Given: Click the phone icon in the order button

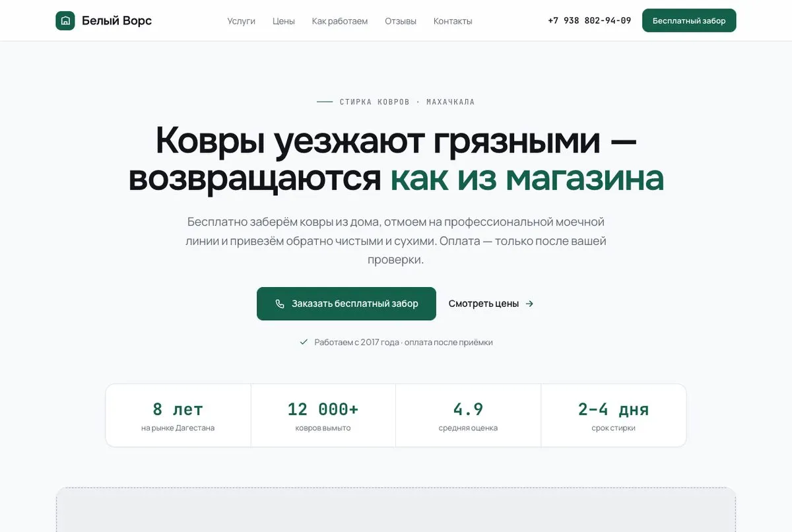Looking at the screenshot, I should [280, 304].
